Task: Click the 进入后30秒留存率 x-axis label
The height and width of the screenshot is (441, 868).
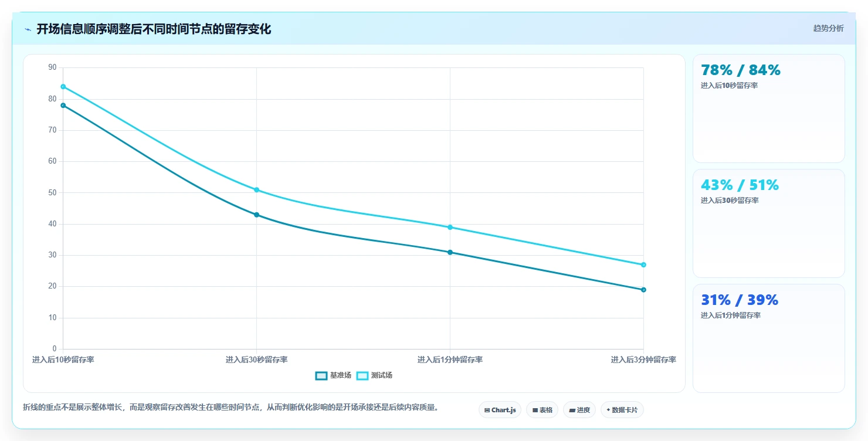Action: click(x=256, y=359)
